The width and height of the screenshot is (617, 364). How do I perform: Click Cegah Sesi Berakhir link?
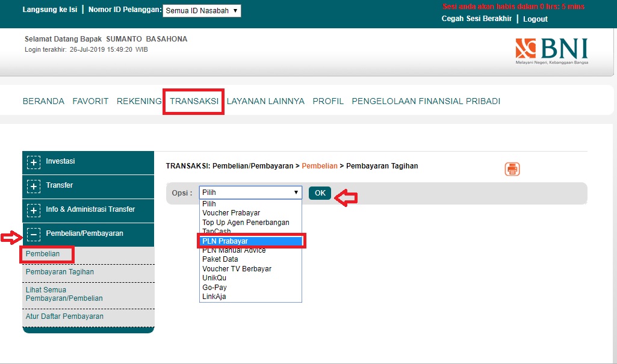coord(477,19)
